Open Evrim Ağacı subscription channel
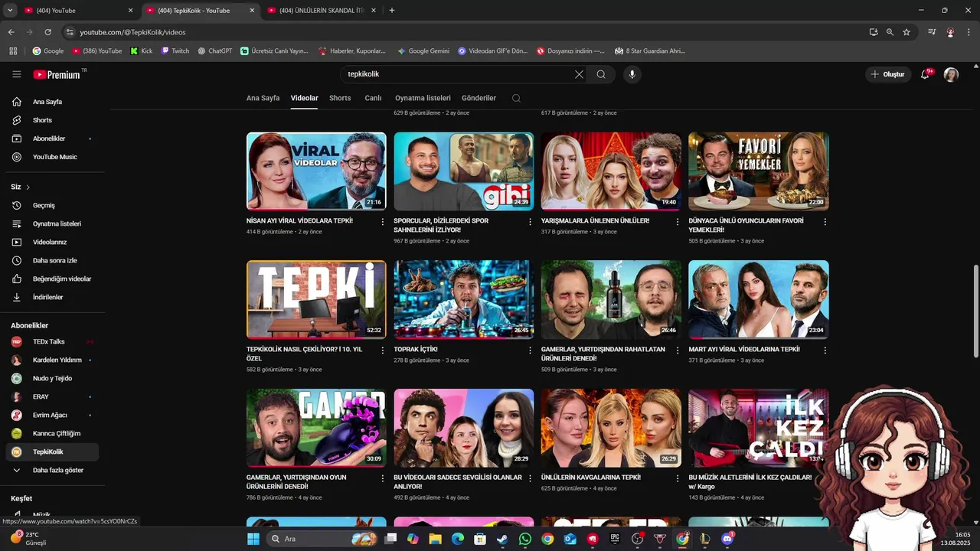 53,415
